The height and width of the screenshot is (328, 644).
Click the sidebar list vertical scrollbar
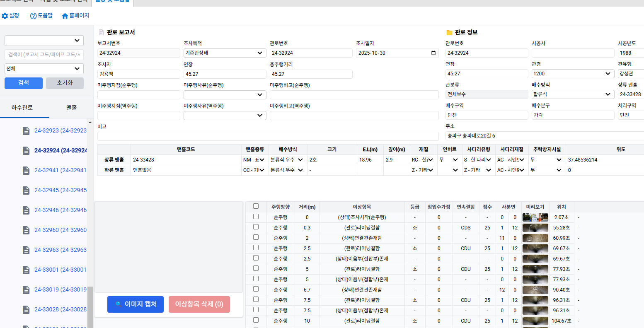click(x=90, y=306)
